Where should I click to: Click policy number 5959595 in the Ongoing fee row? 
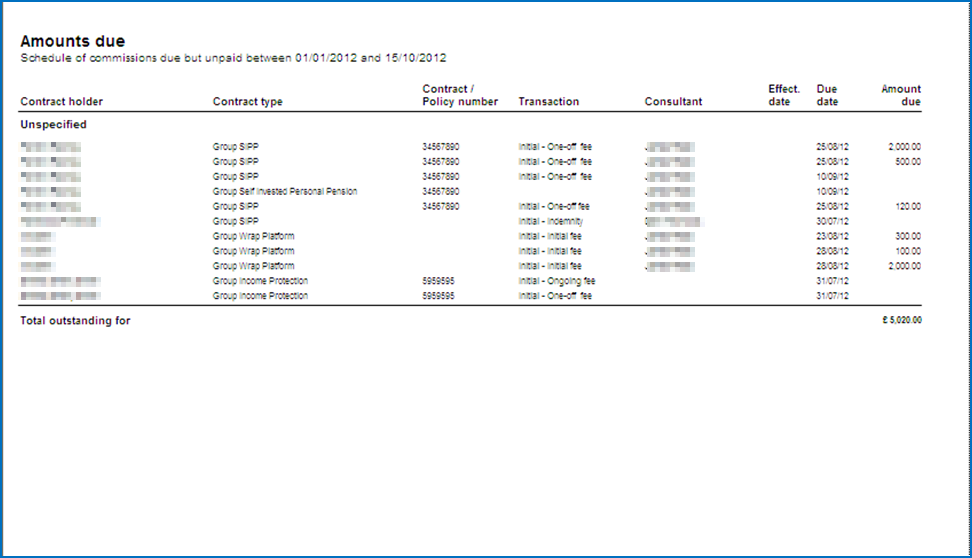pyautogui.click(x=438, y=281)
